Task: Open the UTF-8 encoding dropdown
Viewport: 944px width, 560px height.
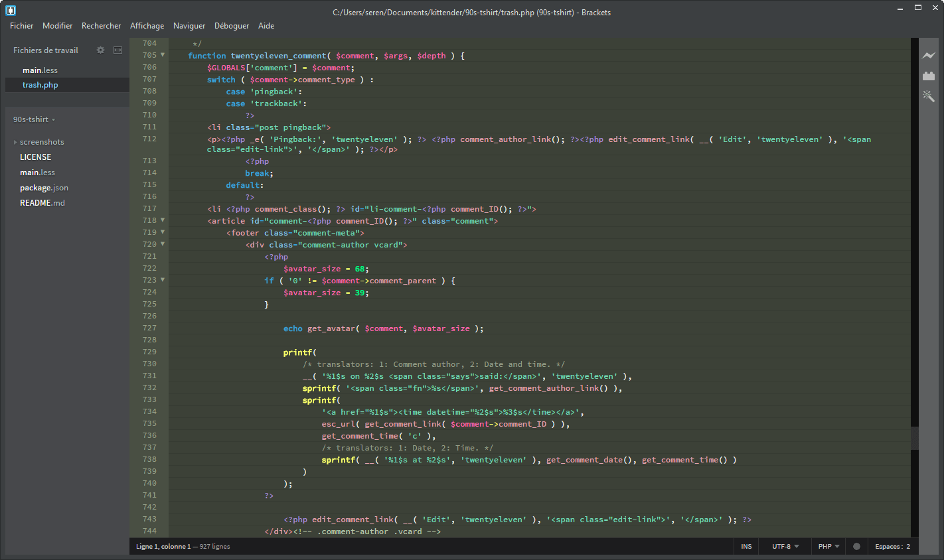Action: click(x=784, y=546)
